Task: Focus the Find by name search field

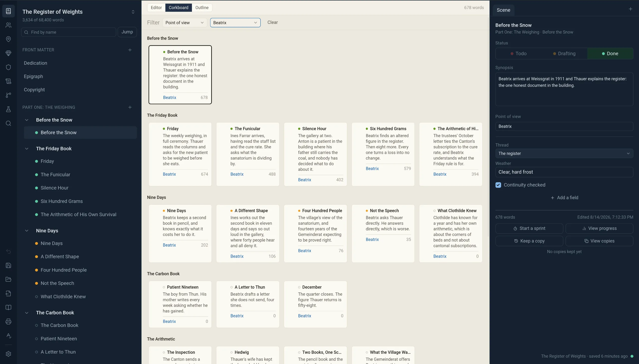Action: [69, 32]
